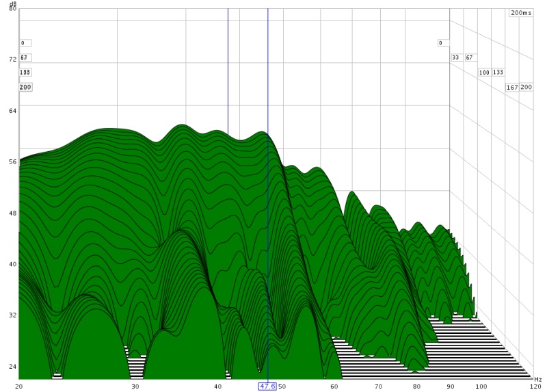Click the 67 ms label on the time axis right side

(x=470, y=57)
